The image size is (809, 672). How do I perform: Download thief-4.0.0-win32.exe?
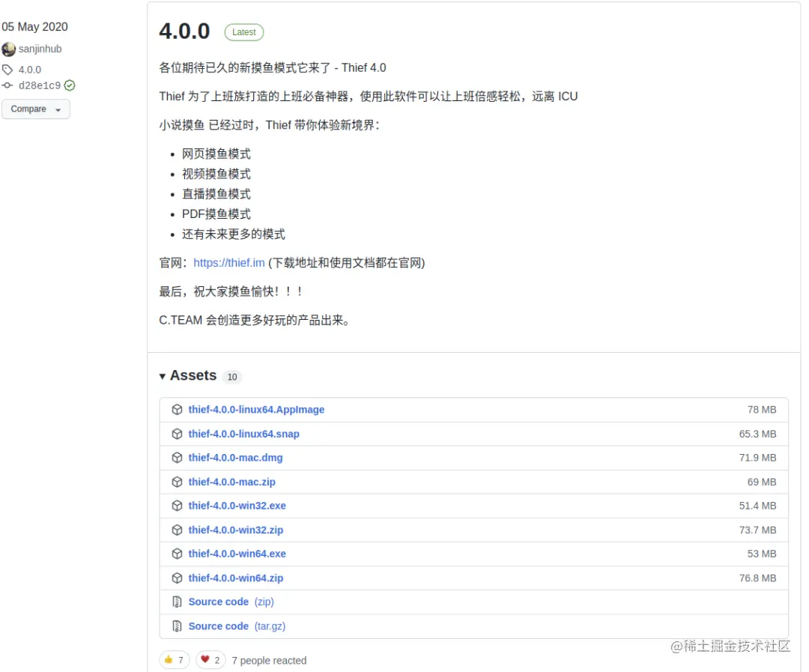[237, 506]
